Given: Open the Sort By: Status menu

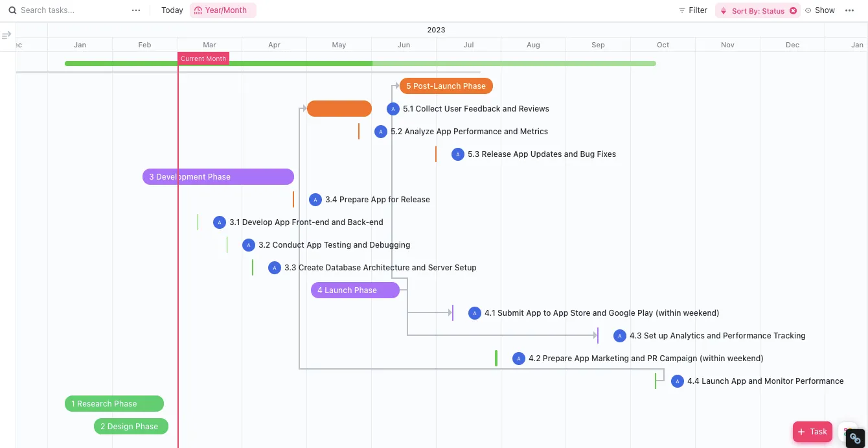Looking at the screenshot, I should 752,11.
